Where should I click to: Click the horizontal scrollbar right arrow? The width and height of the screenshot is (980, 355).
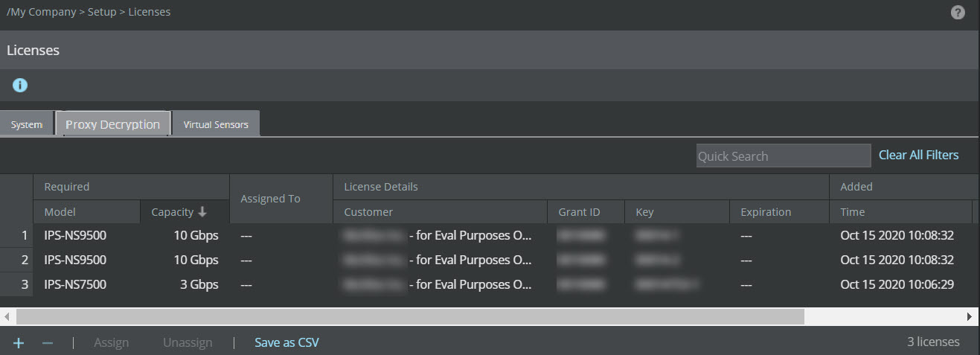point(970,316)
